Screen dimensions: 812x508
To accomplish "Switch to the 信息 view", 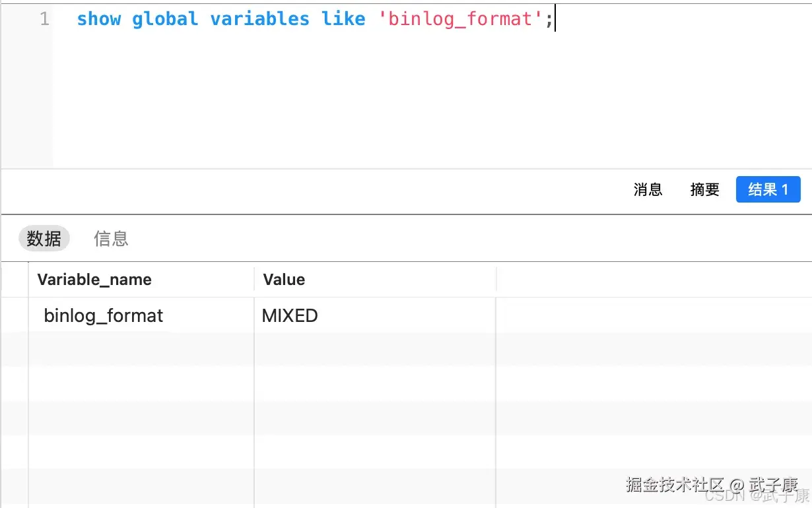I will tap(111, 238).
